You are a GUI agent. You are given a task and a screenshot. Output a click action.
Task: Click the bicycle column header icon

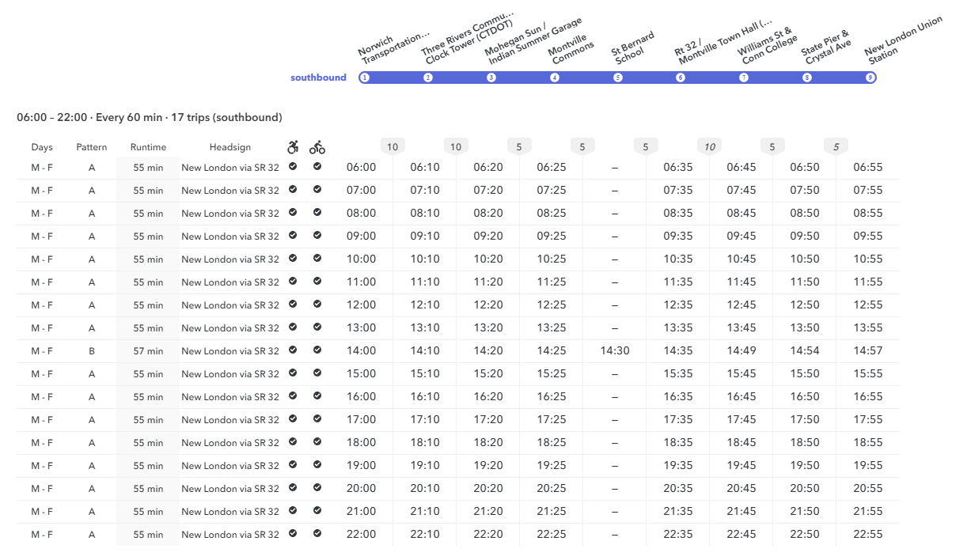tap(317, 147)
